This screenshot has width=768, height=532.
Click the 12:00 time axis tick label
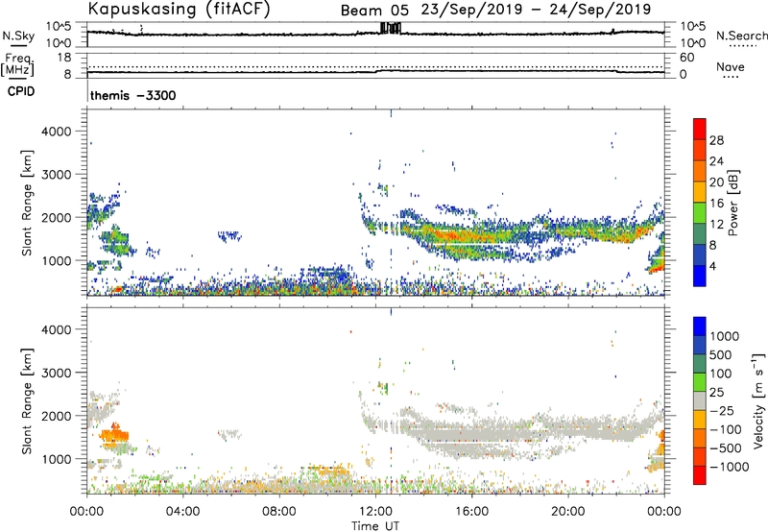[375, 512]
